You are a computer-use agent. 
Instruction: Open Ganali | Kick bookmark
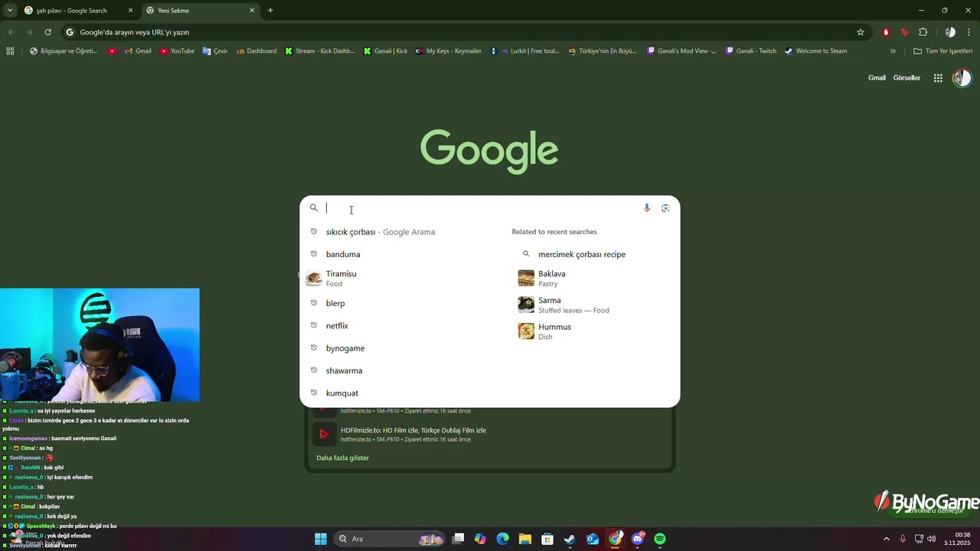pyautogui.click(x=385, y=51)
